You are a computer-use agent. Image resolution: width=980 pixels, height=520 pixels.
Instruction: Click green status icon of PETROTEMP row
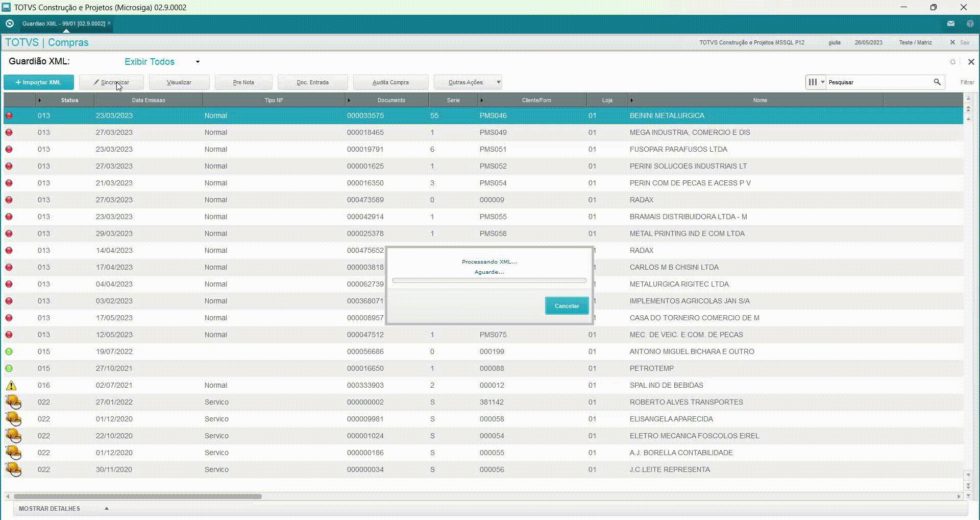tap(9, 368)
